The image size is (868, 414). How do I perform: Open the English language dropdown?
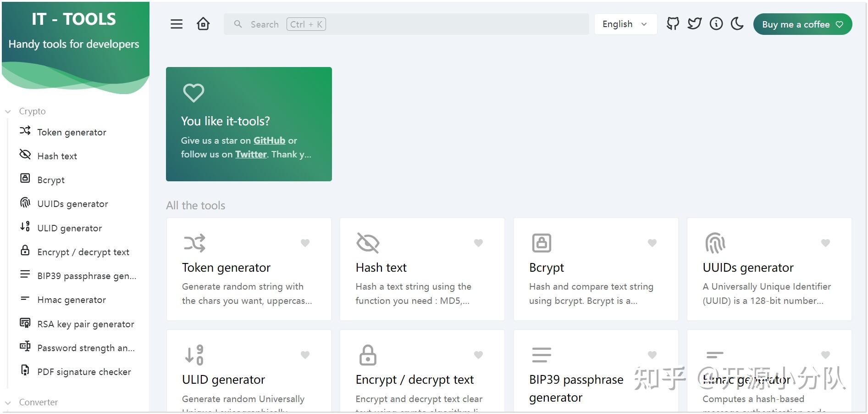pos(625,24)
